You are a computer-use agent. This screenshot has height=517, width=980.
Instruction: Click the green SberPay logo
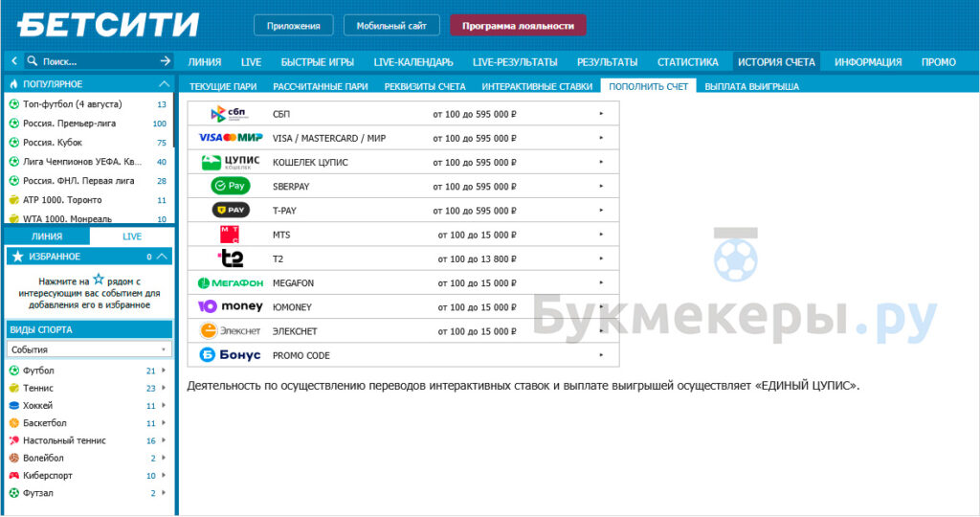tap(231, 186)
